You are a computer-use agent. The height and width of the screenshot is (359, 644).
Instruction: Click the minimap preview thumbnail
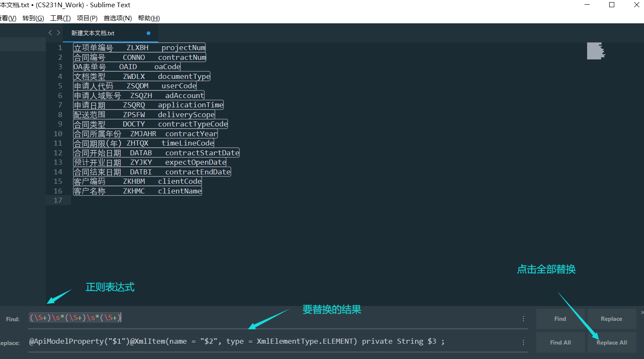[596, 51]
